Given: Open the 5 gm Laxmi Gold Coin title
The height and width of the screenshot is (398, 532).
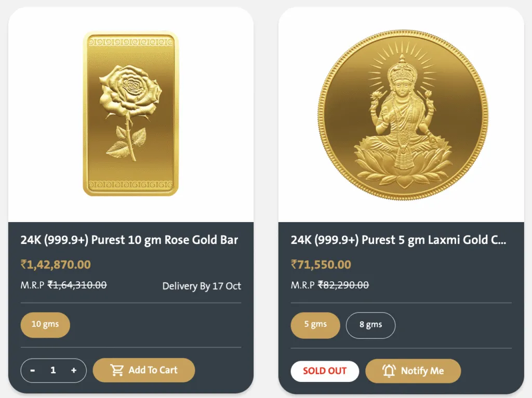Looking at the screenshot, I should click(398, 240).
